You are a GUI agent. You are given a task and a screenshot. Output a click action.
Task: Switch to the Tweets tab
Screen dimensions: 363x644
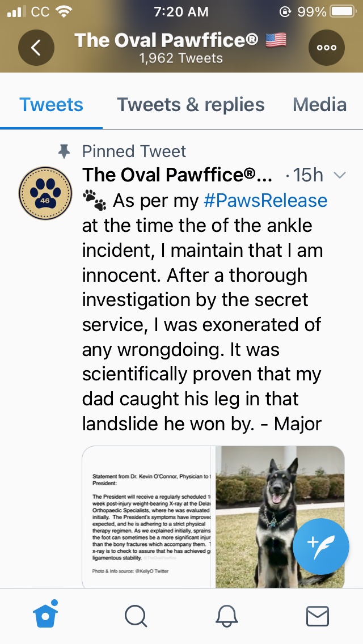(51, 105)
